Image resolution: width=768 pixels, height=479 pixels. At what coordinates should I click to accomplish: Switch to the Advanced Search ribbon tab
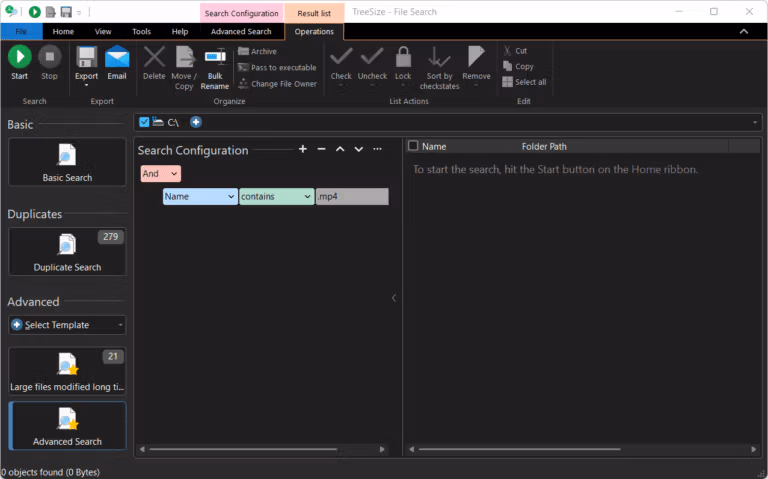[x=241, y=31]
